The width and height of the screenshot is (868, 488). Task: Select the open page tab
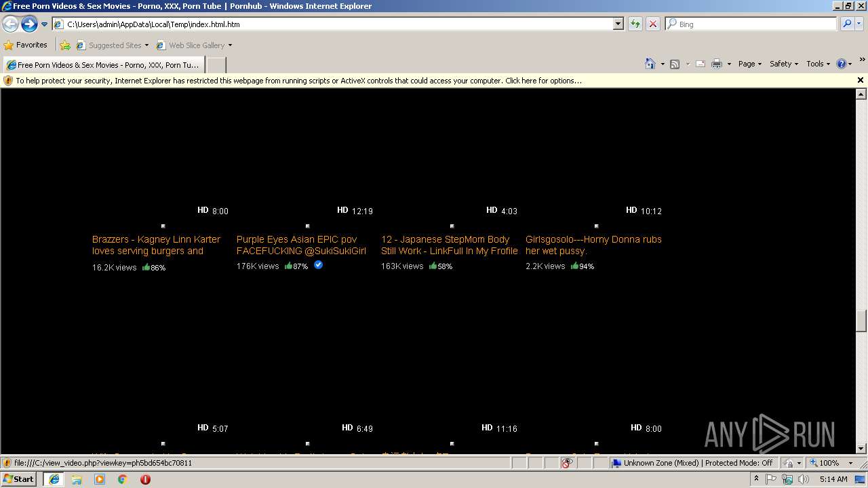104,65
